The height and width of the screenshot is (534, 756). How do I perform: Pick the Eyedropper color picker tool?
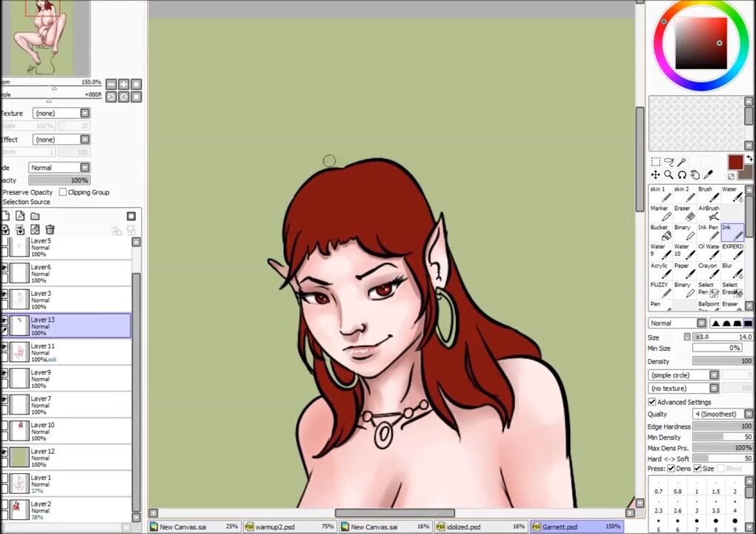pyautogui.click(x=709, y=175)
